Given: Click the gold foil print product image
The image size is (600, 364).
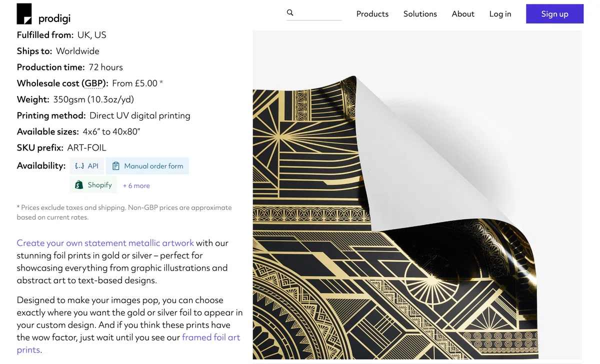Looking at the screenshot, I should (417, 195).
